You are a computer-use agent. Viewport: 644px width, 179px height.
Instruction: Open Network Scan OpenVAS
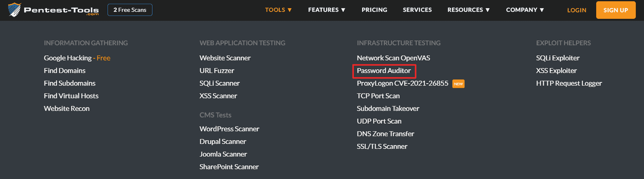(393, 58)
